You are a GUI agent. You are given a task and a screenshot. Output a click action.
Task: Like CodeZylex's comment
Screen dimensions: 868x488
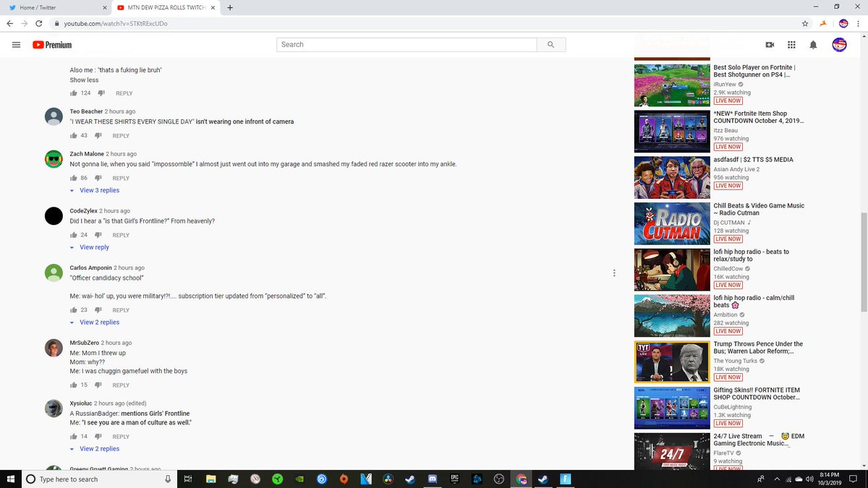tap(74, 235)
